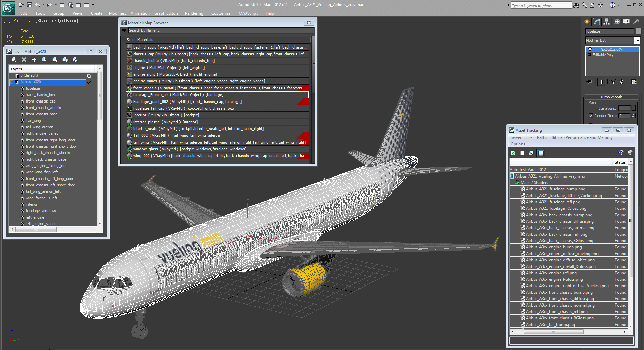Click the viewport [+] general menu label

[7, 21]
